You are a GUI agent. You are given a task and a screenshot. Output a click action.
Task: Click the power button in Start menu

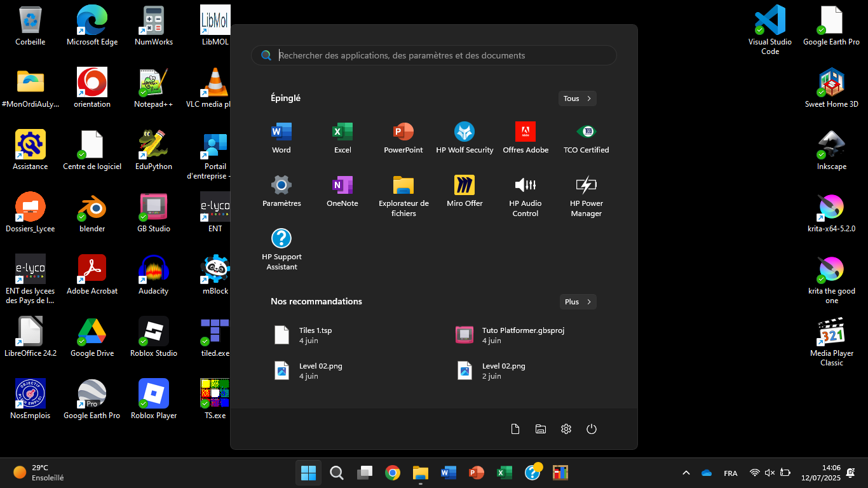(592, 429)
